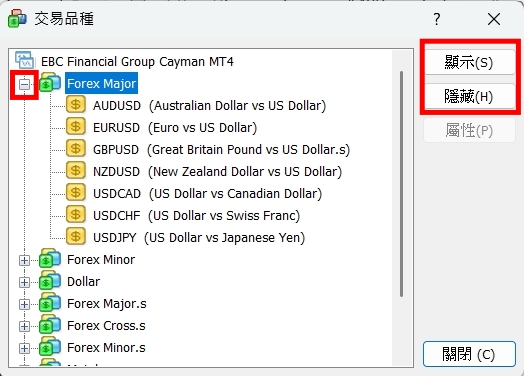524x376 pixels.
Task: Expand the Forex Minor.s group
Action: coord(24,349)
